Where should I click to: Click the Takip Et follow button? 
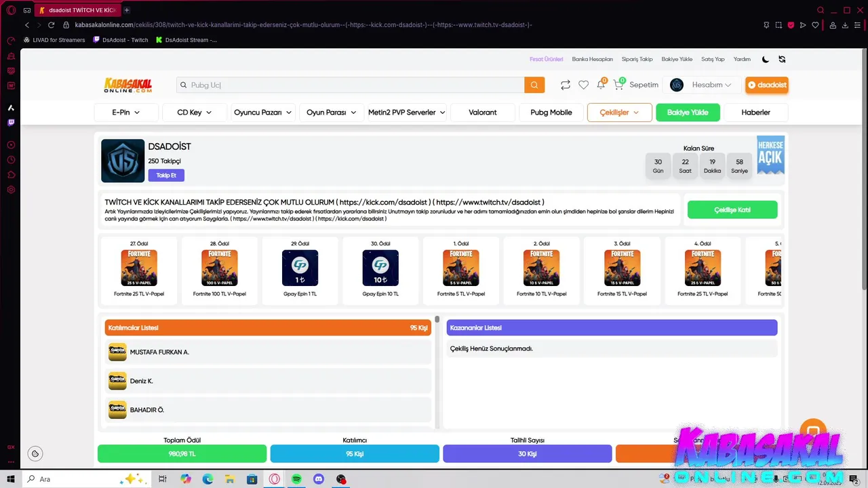pos(166,176)
